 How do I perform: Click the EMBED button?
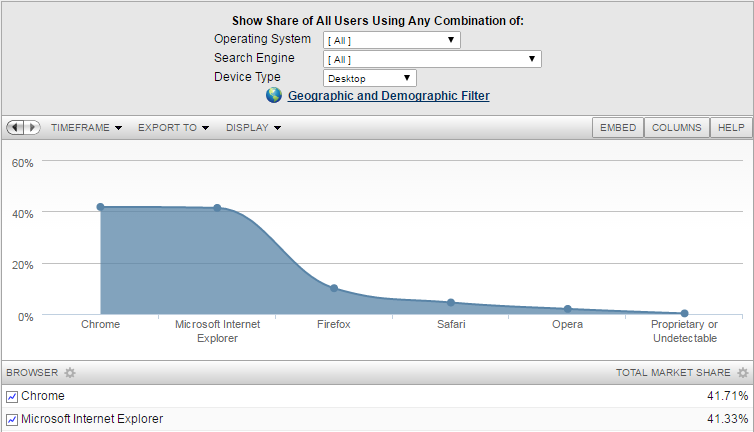tap(617, 128)
